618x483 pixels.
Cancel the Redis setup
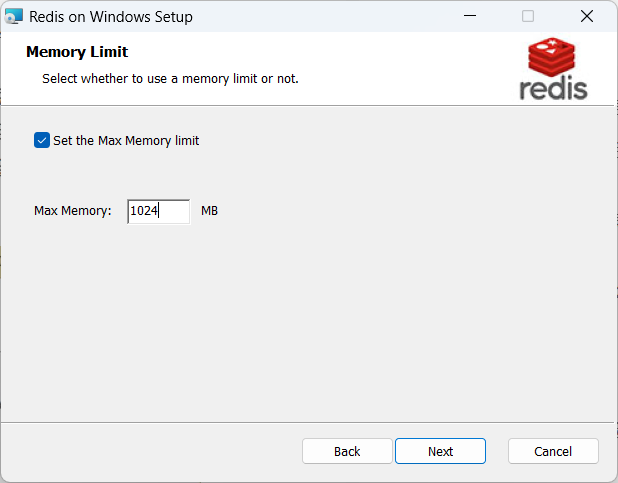[553, 451]
